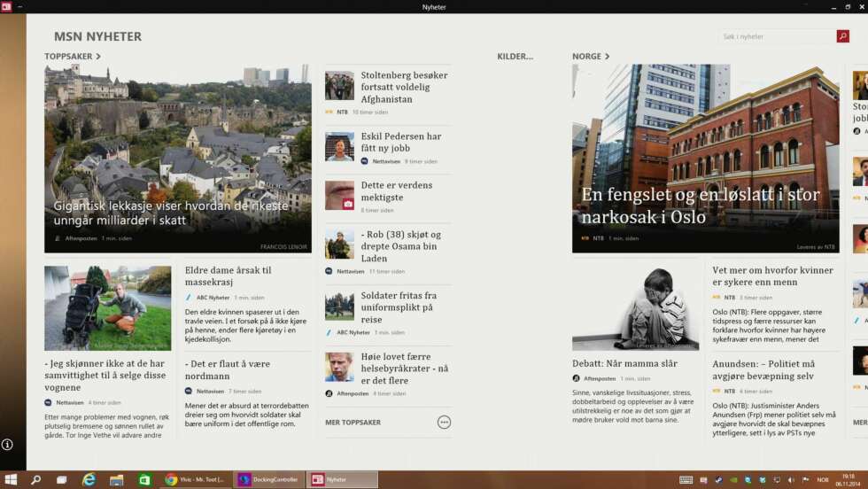Open 'Dette er verdens mektigste' lips thumbnail

point(339,196)
